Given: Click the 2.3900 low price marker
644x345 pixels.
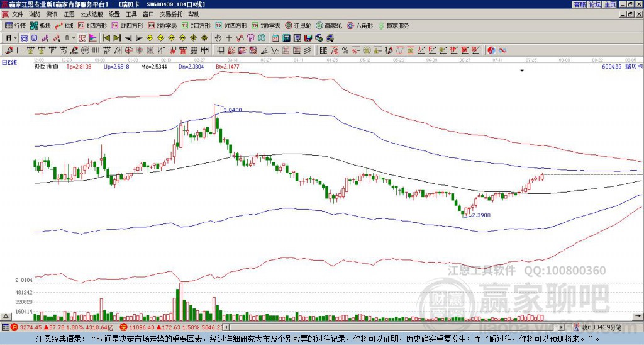Looking at the screenshot, I should [481, 215].
